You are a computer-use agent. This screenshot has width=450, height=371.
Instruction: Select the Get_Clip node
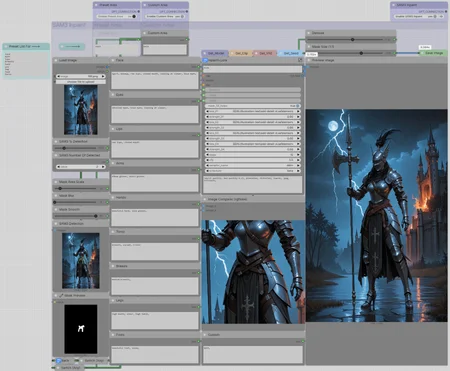pyautogui.click(x=241, y=53)
